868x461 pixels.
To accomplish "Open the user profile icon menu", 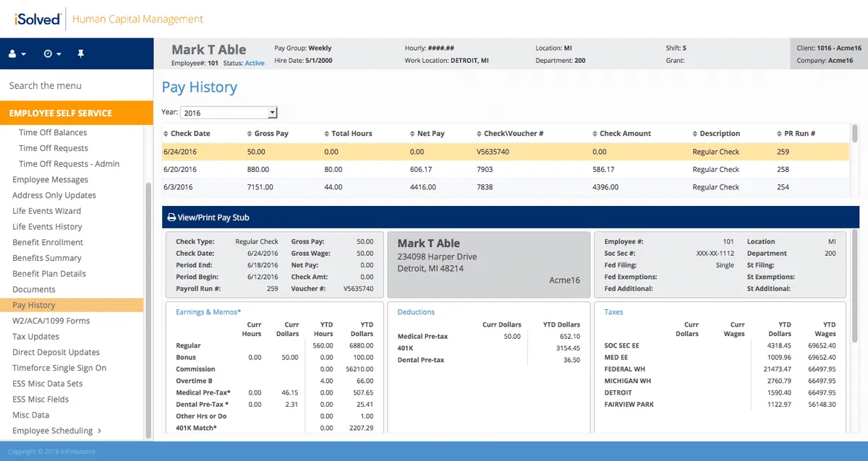I will (16, 53).
